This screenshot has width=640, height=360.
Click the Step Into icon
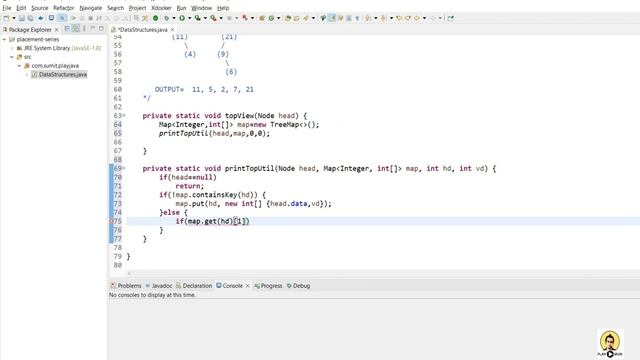tap(108, 18)
